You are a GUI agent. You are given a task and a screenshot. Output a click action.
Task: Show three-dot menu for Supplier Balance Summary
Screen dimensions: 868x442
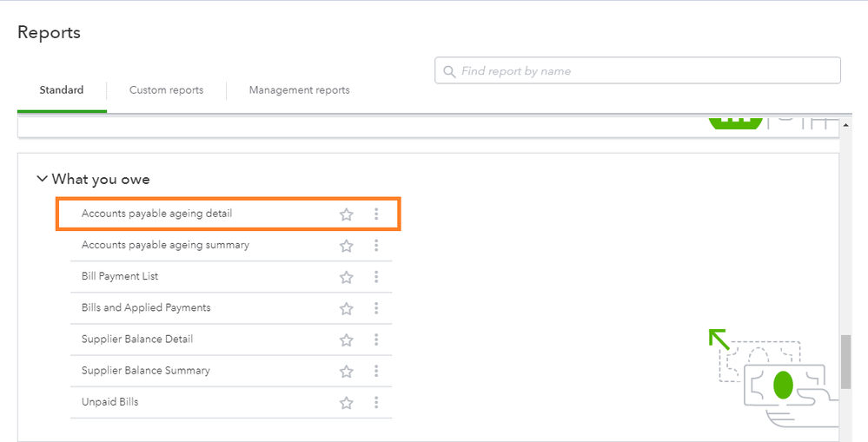coord(376,371)
